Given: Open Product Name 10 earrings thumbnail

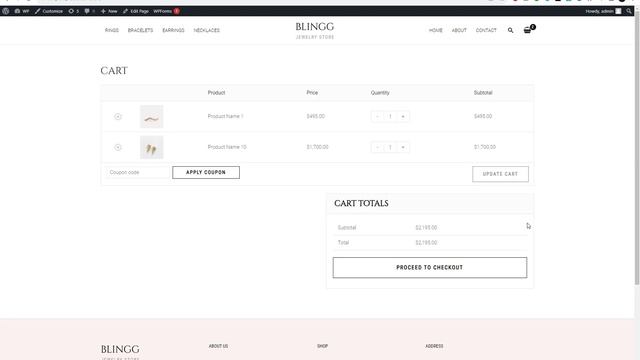Looking at the screenshot, I should 151,147.
